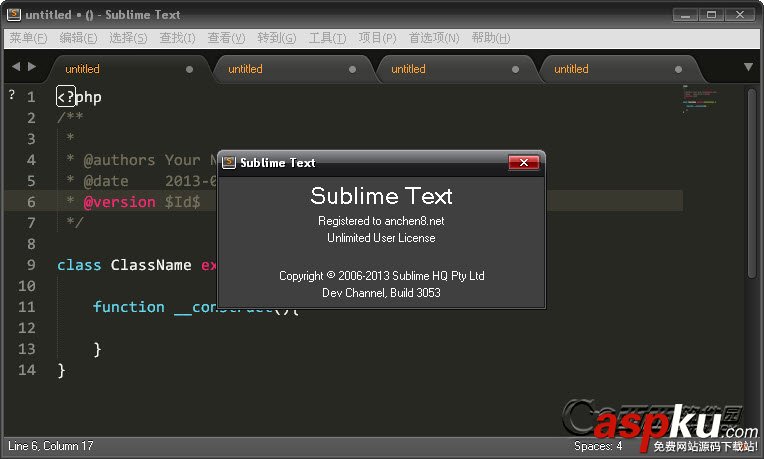Maximize the Sublime Text window
The width and height of the screenshot is (764, 459).
711,15
